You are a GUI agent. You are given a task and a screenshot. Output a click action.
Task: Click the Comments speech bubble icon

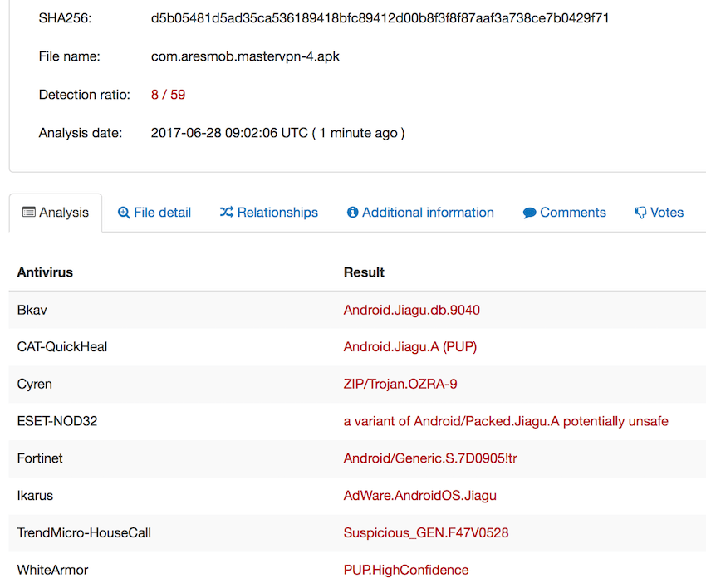coord(530,213)
